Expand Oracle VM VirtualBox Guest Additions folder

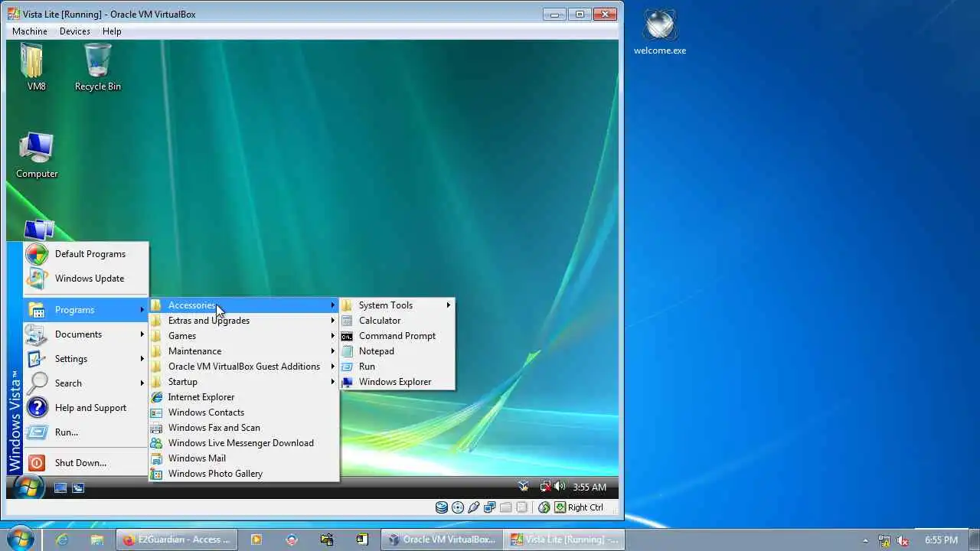coord(243,367)
